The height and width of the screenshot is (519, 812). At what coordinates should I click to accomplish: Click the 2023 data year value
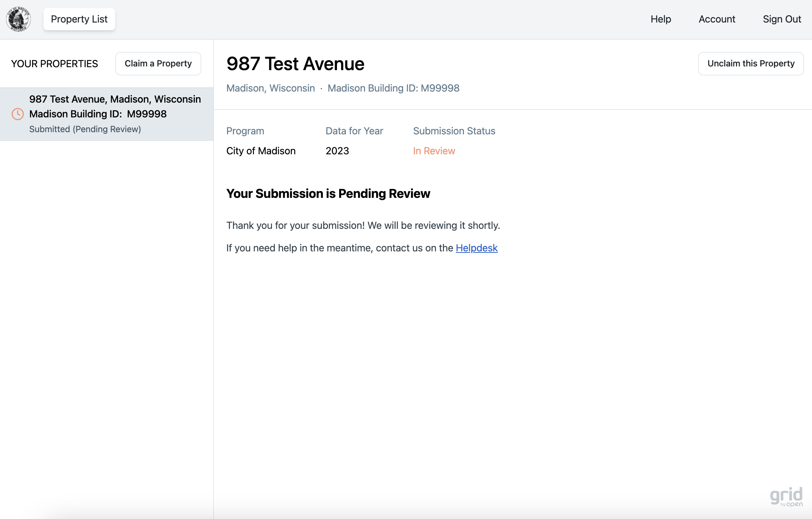(x=337, y=151)
